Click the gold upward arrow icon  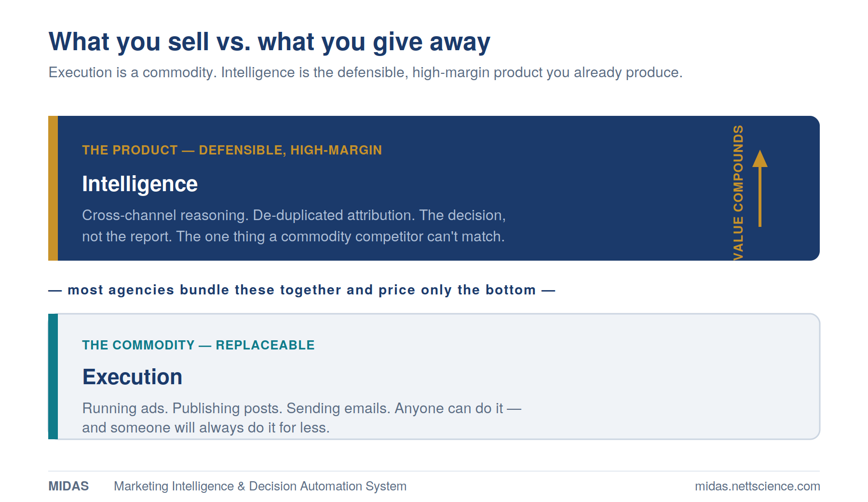click(760, 188)
